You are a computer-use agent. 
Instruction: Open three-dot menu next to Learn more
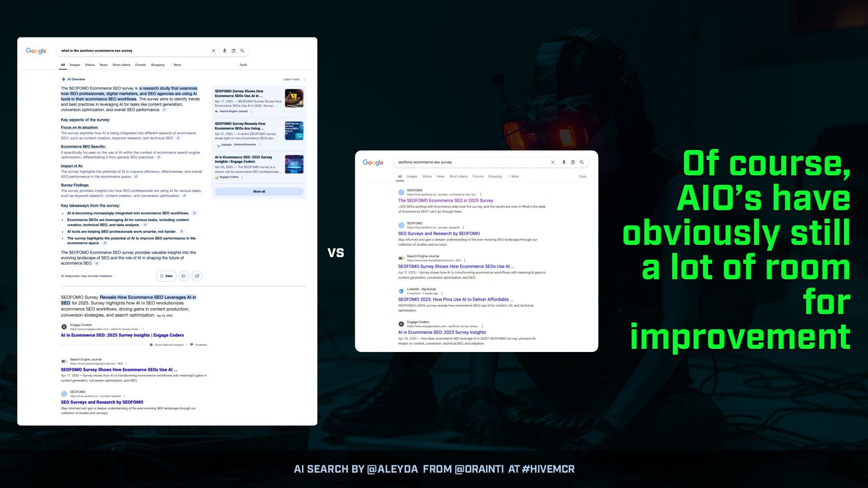click(x=305, y=80)
